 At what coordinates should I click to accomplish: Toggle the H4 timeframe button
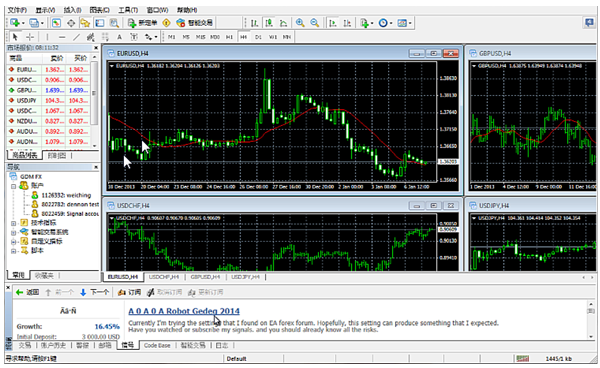pos(243,37)
